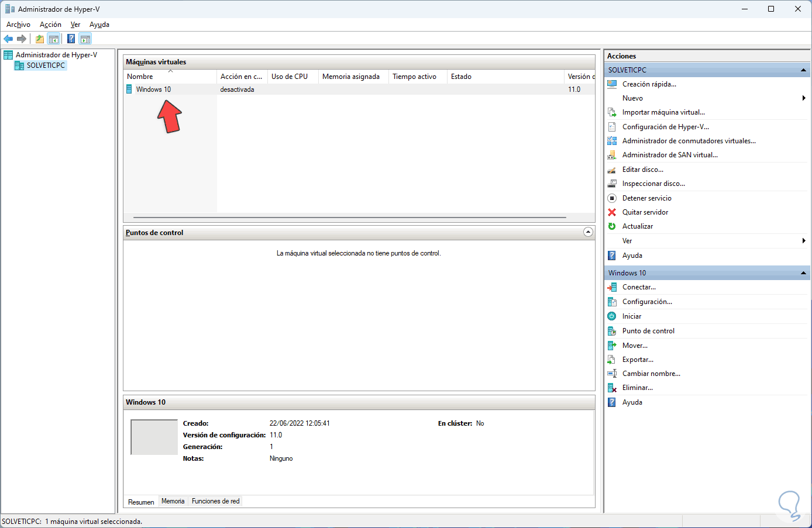Select Administrador de Hyper-V in the tree

pos(56,55)
